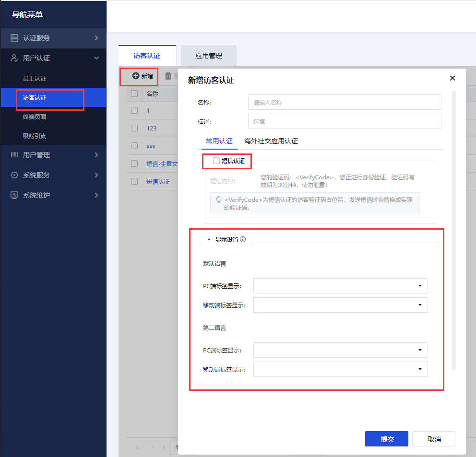
Task: Enable the 短信认证 checkbox
Action: click(x=216, y=161)
